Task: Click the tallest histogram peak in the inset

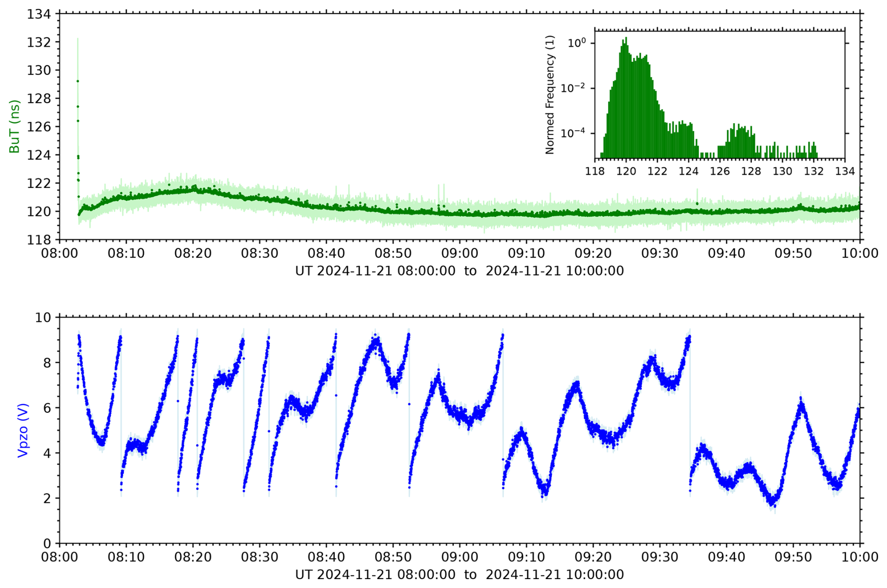Action: click(x=626, y=39)
